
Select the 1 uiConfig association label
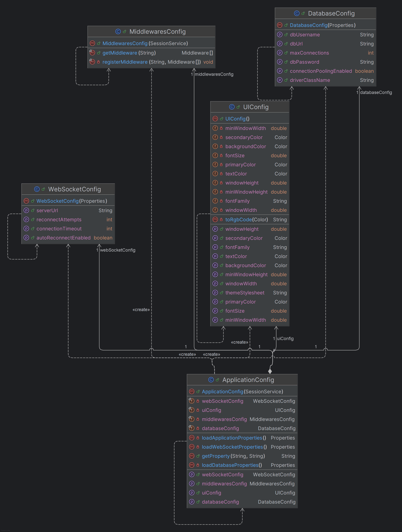(x=283, y=339)
